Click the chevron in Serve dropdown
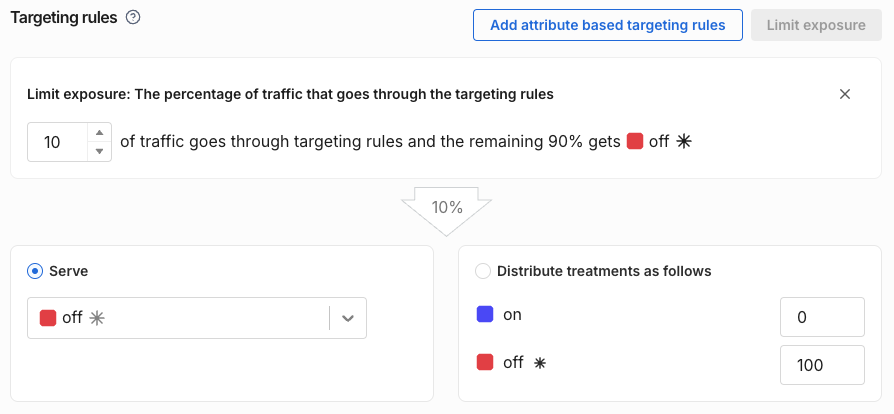The image size is (894, 414). point(348,318)
